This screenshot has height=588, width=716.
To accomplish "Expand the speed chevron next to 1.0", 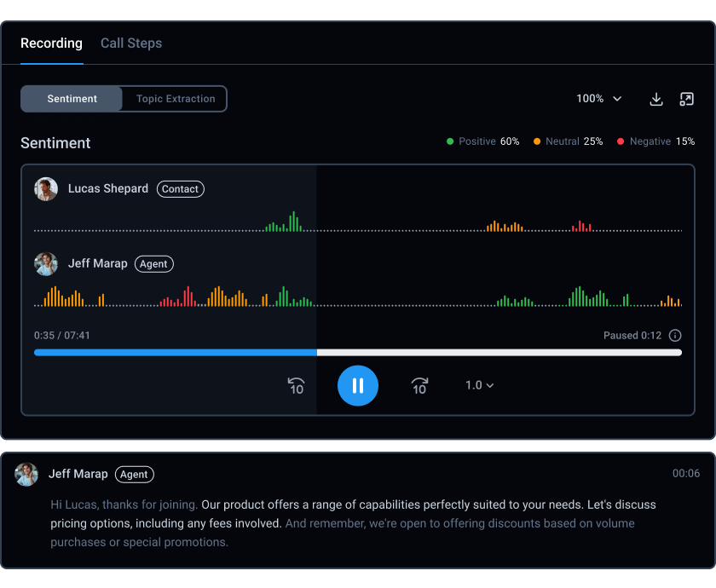I will (489, 385).
